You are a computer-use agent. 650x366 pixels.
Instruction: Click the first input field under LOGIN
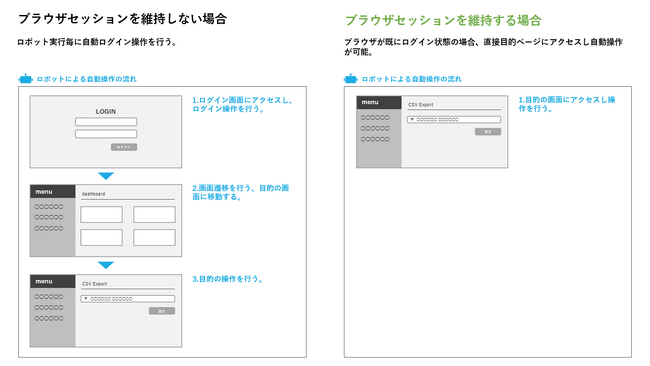pos(106,122)
